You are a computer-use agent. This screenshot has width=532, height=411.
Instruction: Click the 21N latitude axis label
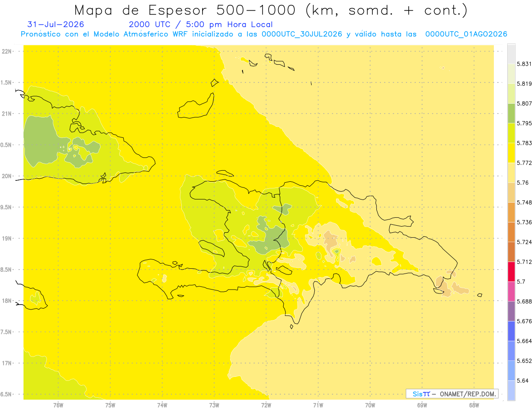click(7, 114)
